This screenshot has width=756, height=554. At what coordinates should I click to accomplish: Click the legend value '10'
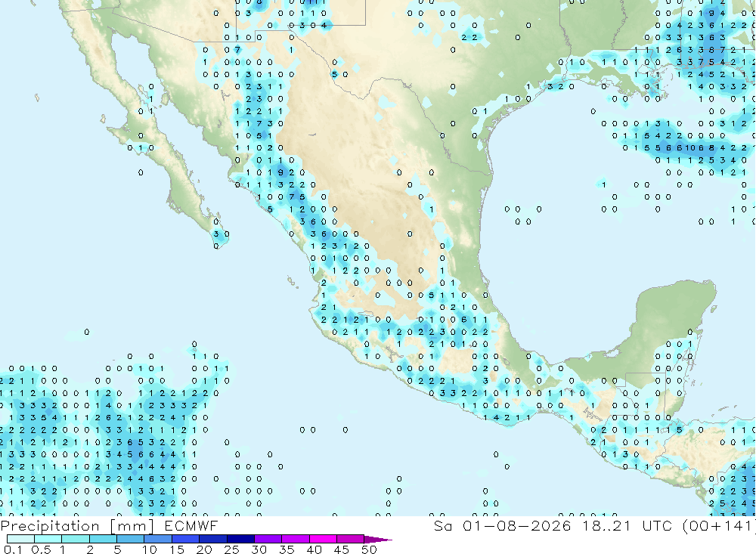pos(150,549)
